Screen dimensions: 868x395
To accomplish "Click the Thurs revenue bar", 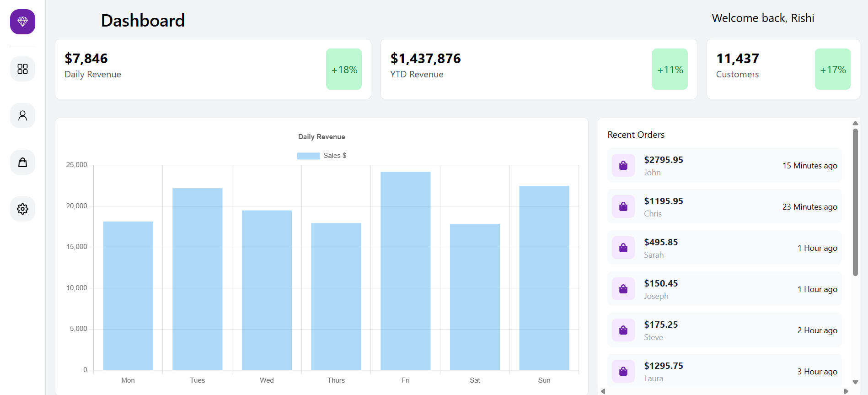I will coord(336,297).
